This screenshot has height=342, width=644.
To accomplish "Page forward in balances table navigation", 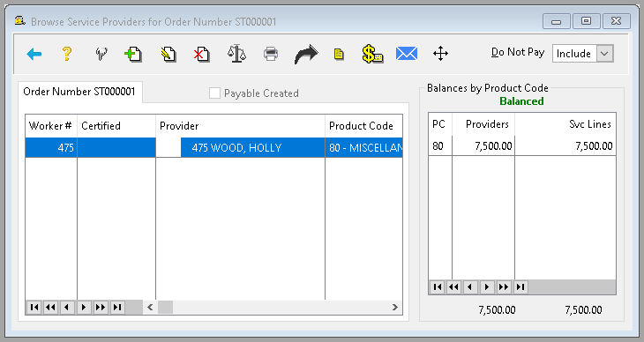I will [x=504, y=287].
